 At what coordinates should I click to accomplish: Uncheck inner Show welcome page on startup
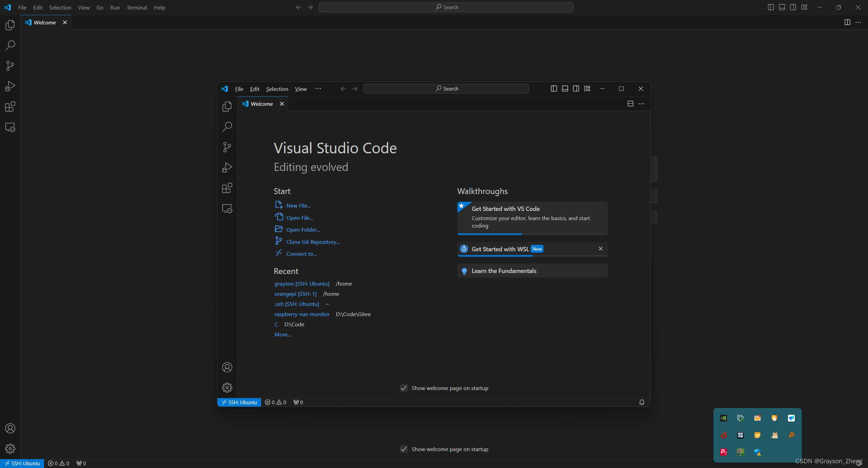403,388
